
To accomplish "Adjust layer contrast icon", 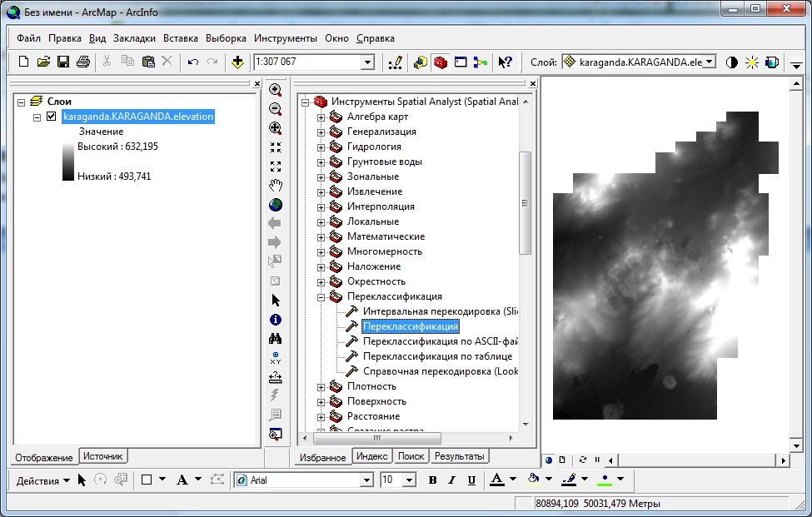I will point(732,62).
